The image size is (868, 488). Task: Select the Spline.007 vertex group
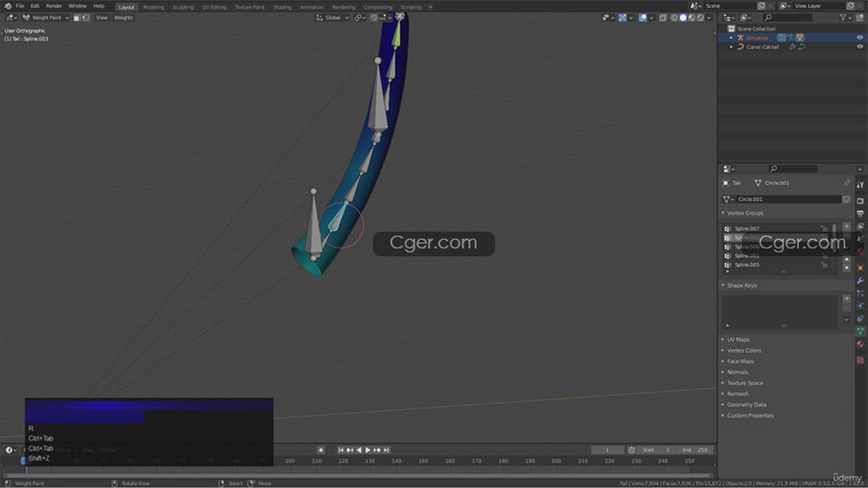[x=748, y=229]
